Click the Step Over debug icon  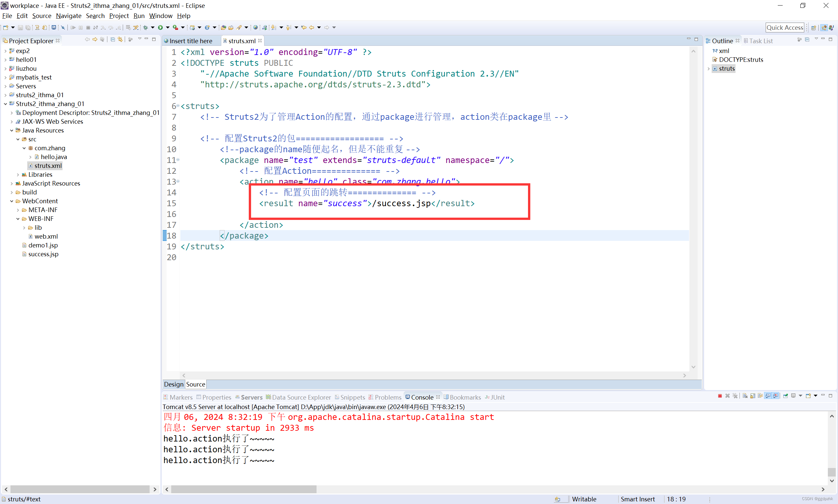coord(111,27)
